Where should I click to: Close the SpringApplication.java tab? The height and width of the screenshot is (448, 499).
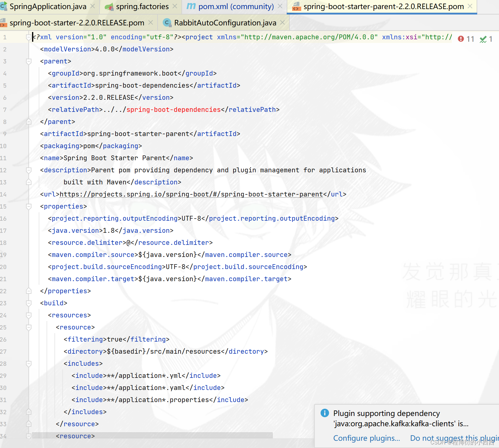pos(93,6)
